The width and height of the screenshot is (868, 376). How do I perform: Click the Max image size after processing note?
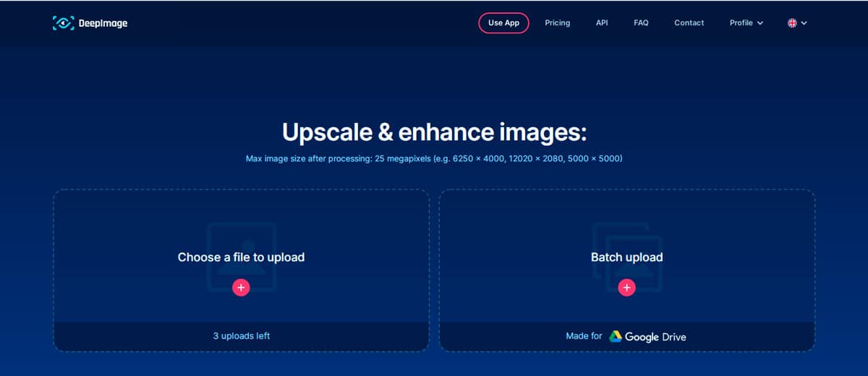434,158
